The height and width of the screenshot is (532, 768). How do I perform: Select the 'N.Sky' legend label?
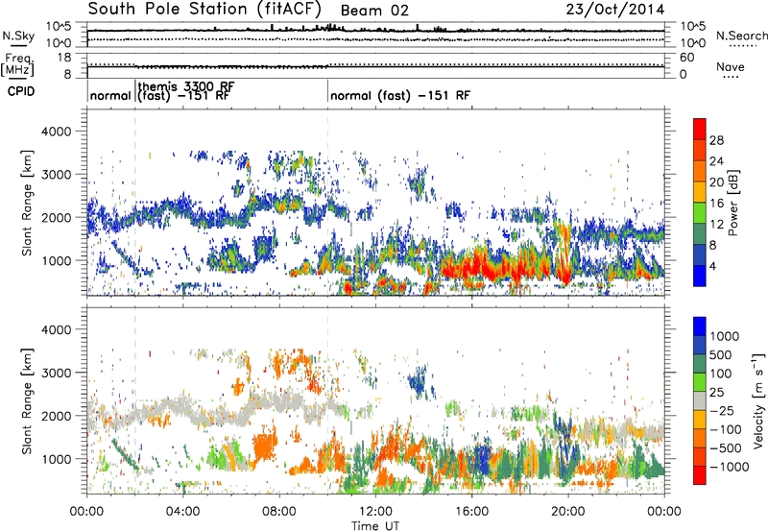(18, 36)
